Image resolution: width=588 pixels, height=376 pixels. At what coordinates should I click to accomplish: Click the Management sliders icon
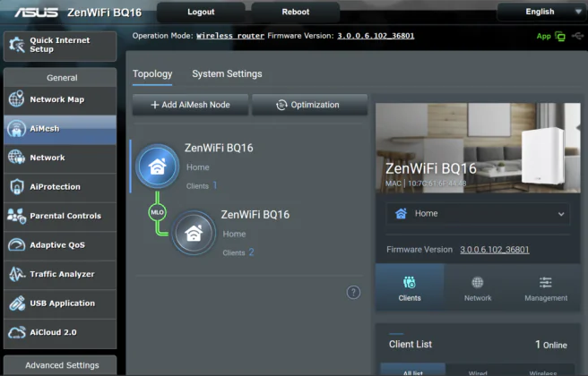(x=546, y=282)
